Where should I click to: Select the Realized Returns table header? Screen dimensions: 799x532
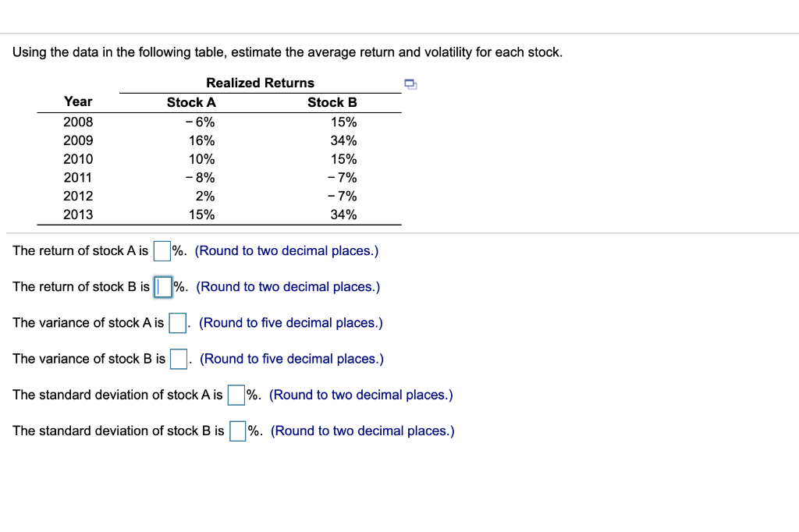(260, 83)
